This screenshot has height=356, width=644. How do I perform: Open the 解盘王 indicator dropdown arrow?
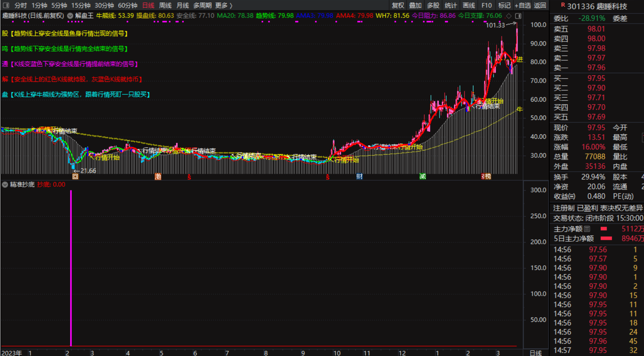tap(70, 16)
